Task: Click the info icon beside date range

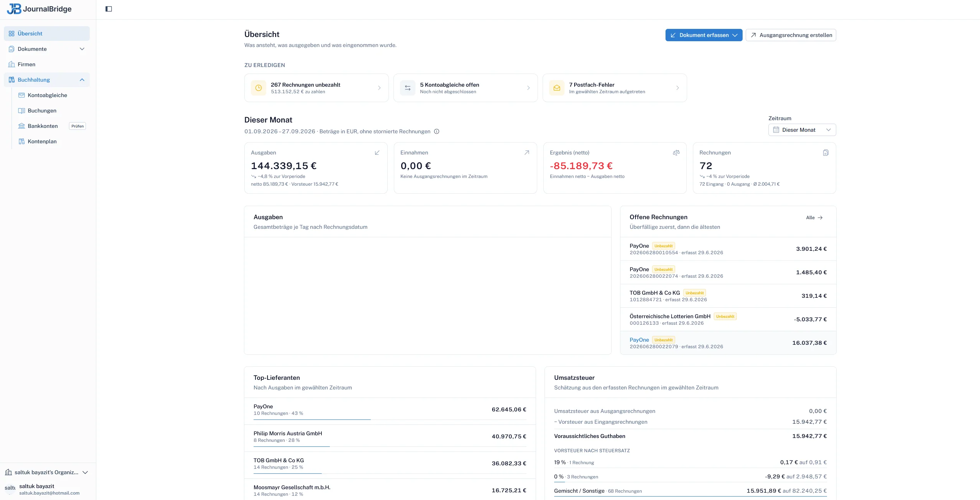Action: [x=437, y=131]
